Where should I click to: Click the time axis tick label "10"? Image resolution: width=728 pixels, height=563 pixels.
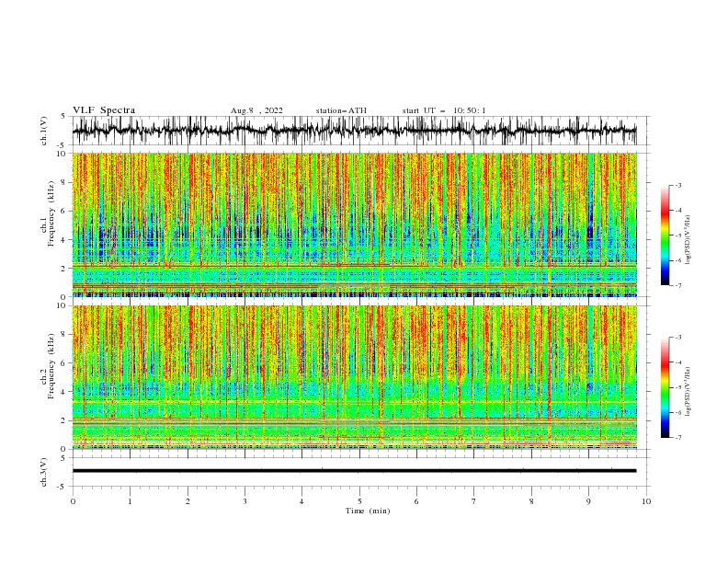tap(646, 501)
